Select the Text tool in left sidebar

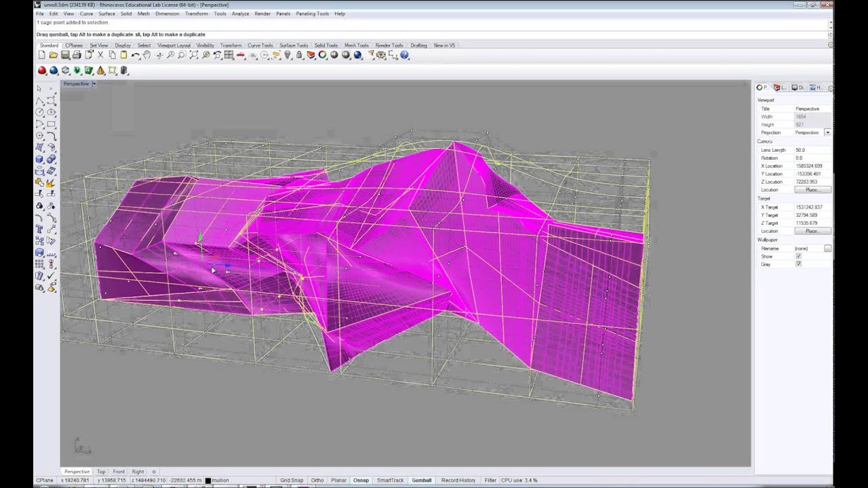[x=39, y=229]
